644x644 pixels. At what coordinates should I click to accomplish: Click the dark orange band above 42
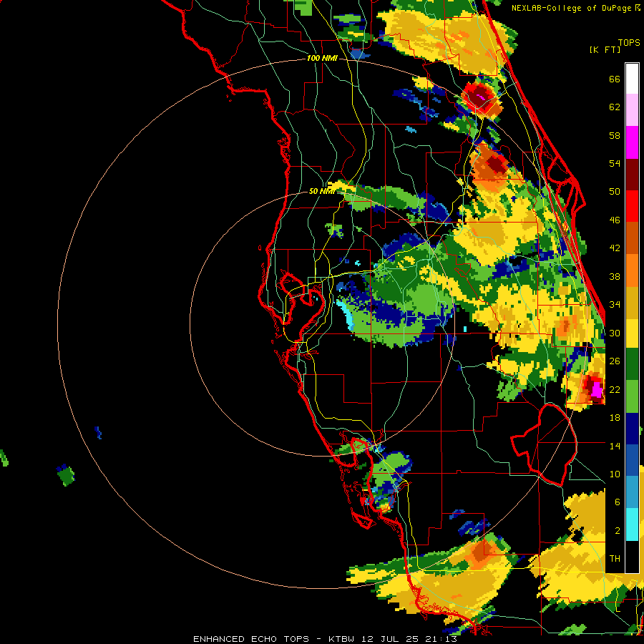(632, 238)
